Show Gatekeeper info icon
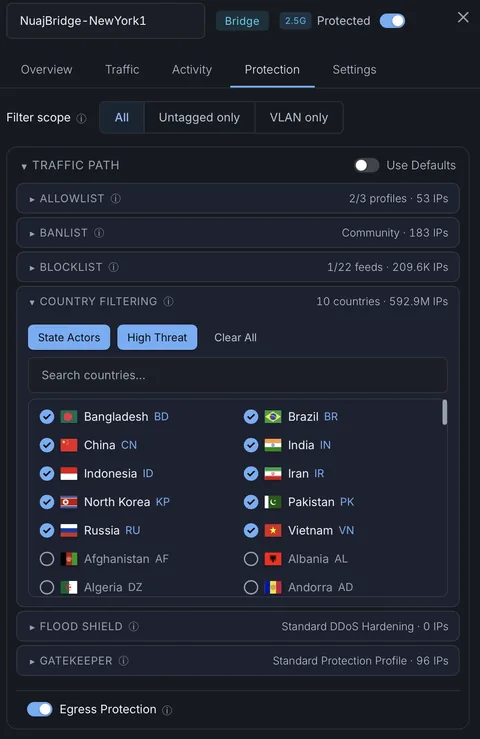The height and width of the screenshot is (739, 480). pos(124,661)
